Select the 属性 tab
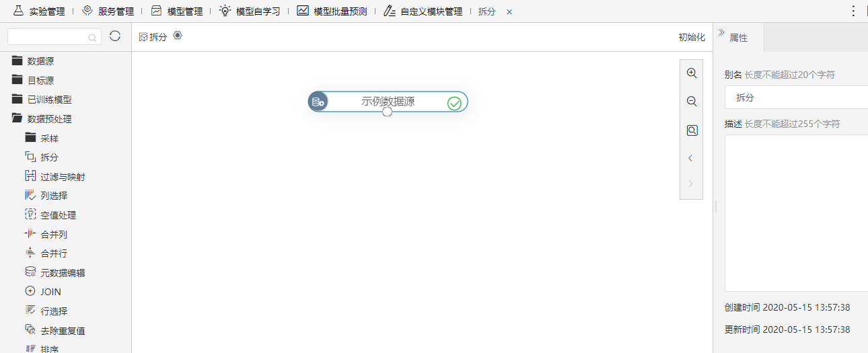Viewport: 868px width, 353px height. (739, 38)
